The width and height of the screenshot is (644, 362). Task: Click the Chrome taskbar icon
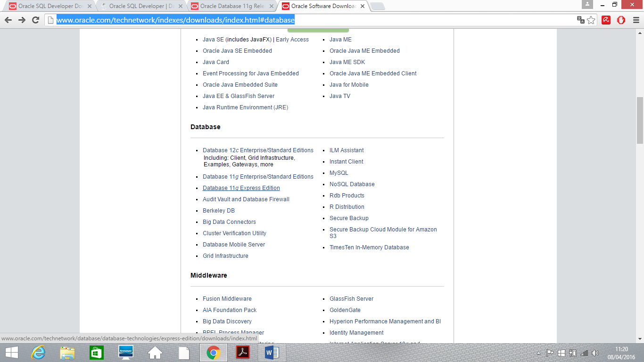point(214,353)
